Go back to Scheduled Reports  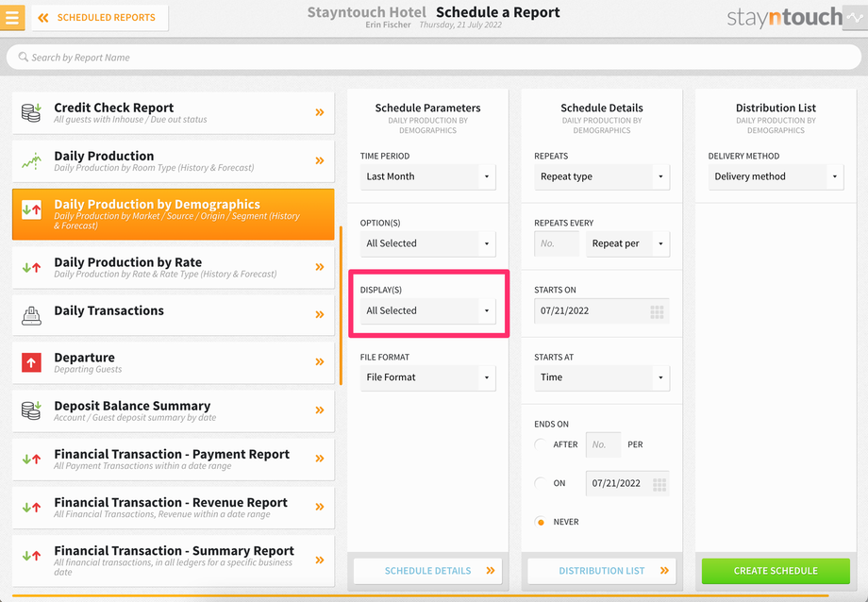tap(100, 18)
